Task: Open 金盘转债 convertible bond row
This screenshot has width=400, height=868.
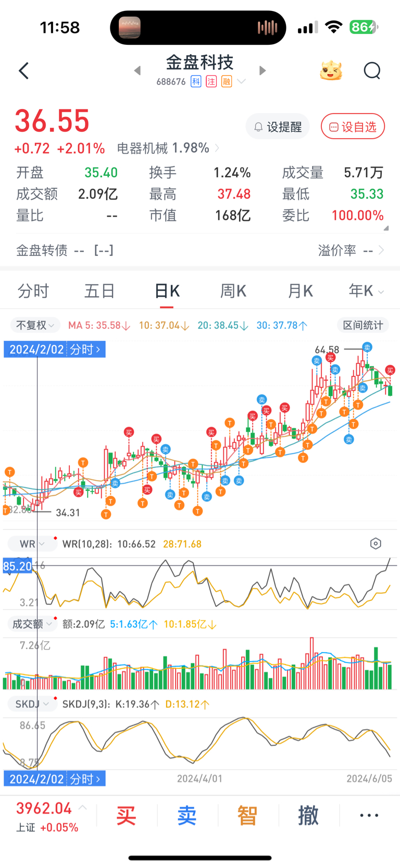Action: point(65,250)
